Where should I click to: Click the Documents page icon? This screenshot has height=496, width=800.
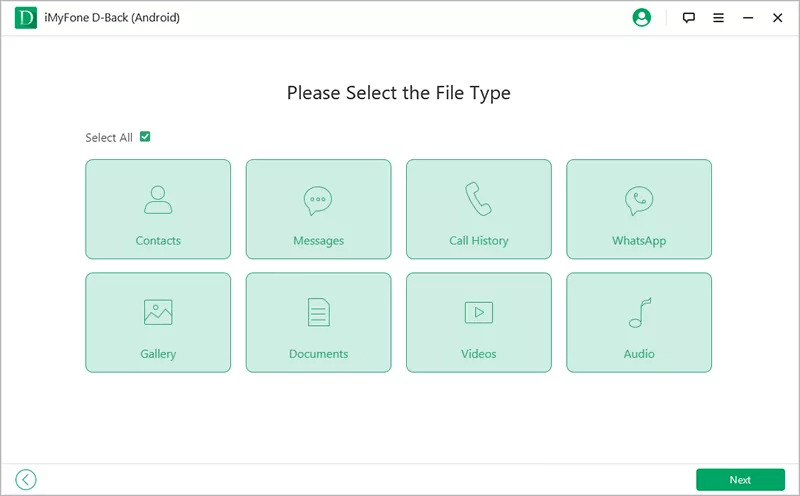tap(318, 313)
